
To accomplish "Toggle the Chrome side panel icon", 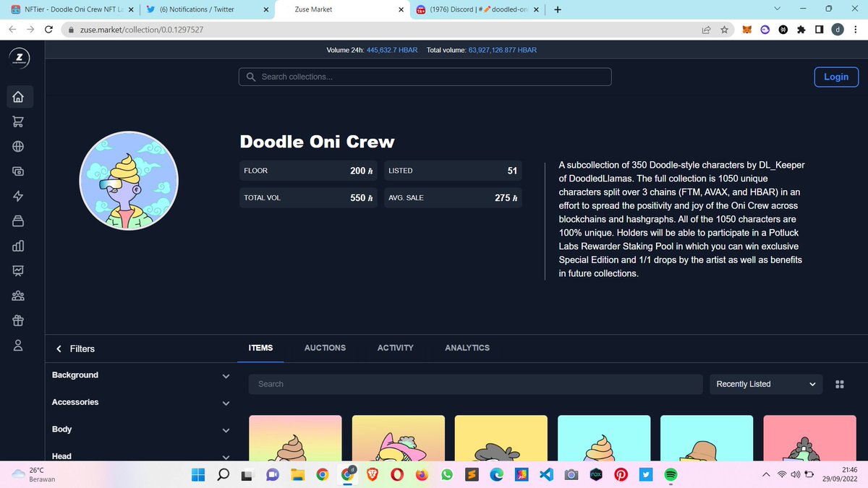I will click(819, 30).
